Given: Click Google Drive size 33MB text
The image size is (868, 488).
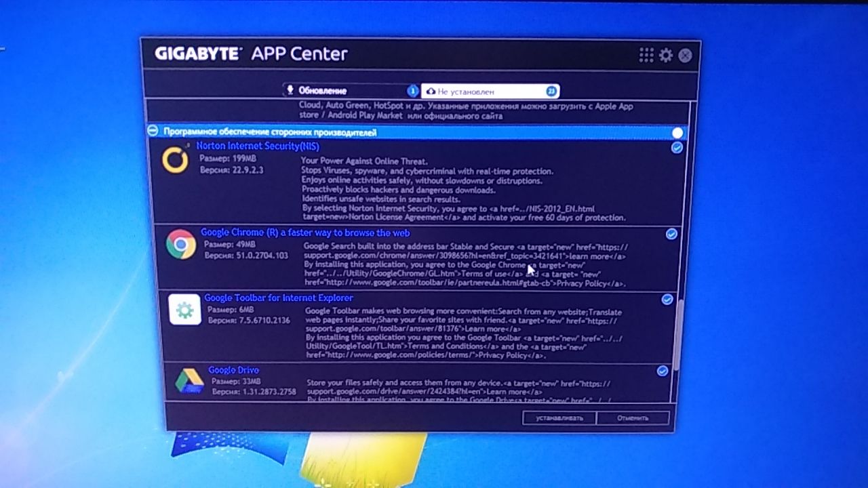Looking at the screenshot, I should (237, 381).
